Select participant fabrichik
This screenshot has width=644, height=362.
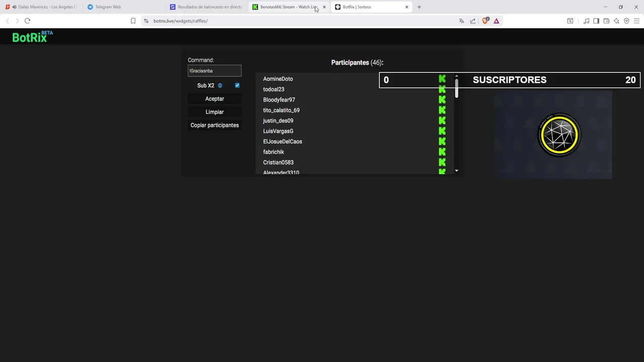[x=274, y=152]
